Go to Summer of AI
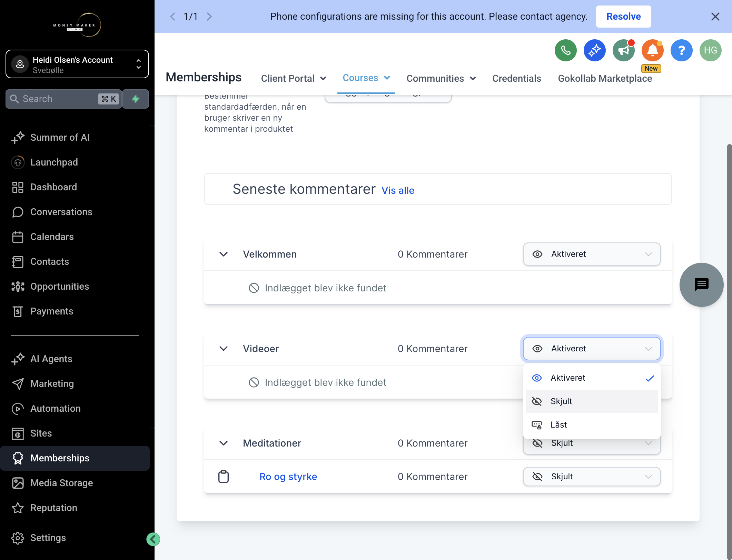732x560 pixels. (x=60, y=137)
